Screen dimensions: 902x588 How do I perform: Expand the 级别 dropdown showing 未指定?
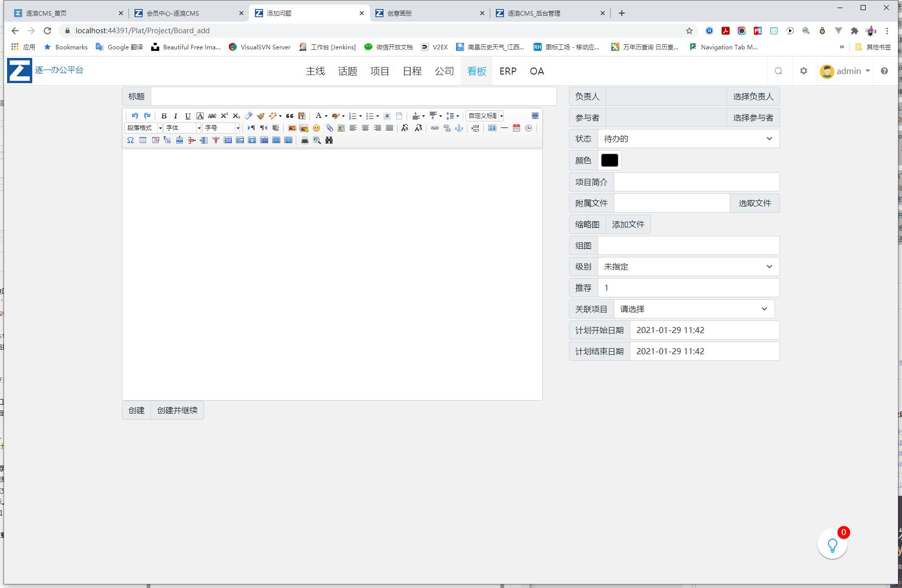point(688,266)
